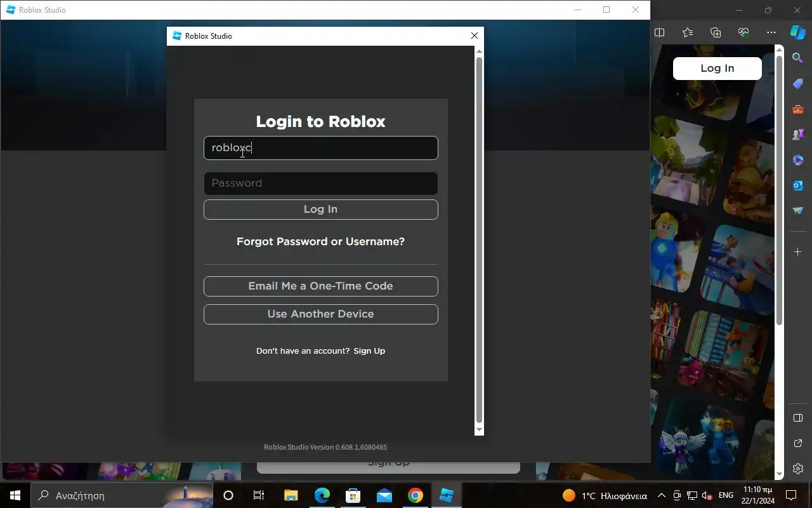Open Edge Collections icon

[716, 32]
